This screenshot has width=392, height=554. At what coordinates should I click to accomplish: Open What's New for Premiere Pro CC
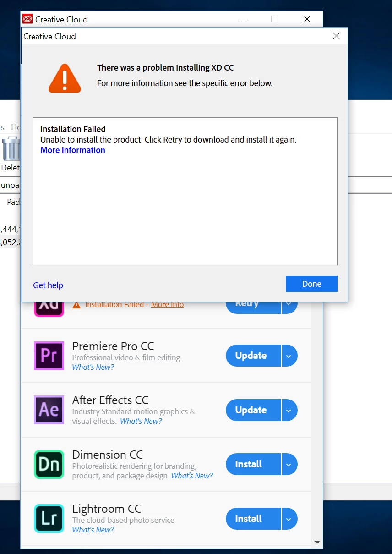(93, 367)
